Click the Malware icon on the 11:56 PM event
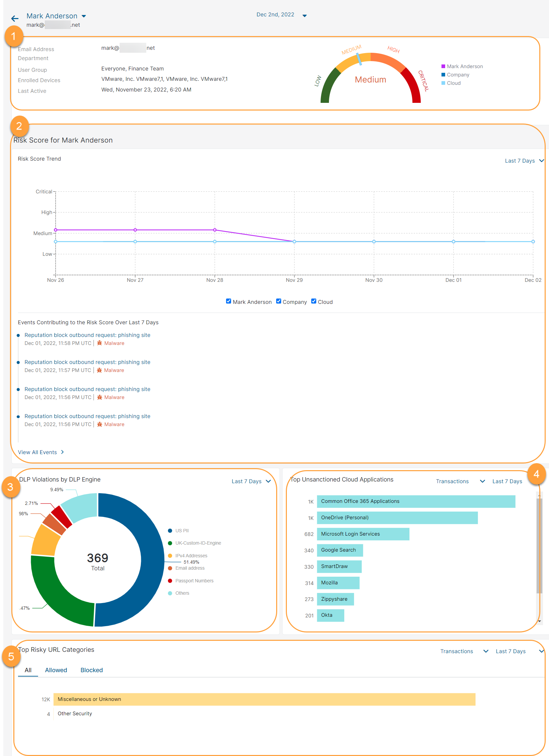The image size is (549, 756). pyautogui.click(x=100, y=397)
